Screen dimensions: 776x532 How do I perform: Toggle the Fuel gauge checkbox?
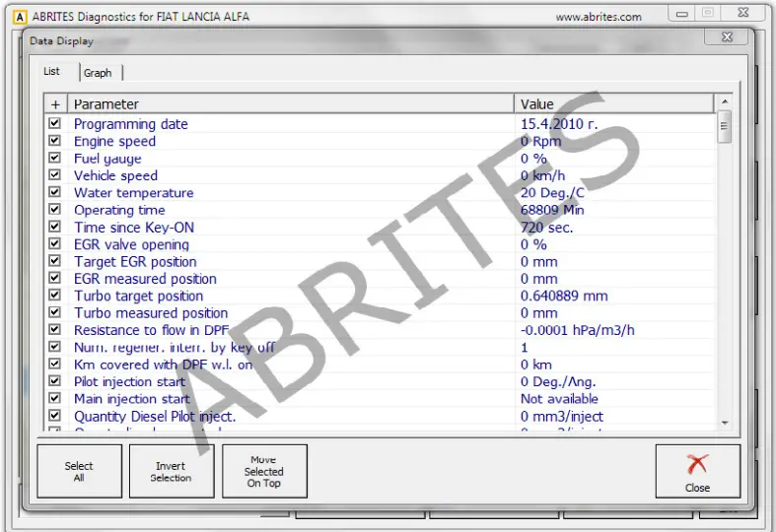pyautogui.click(x=54, y=158)
